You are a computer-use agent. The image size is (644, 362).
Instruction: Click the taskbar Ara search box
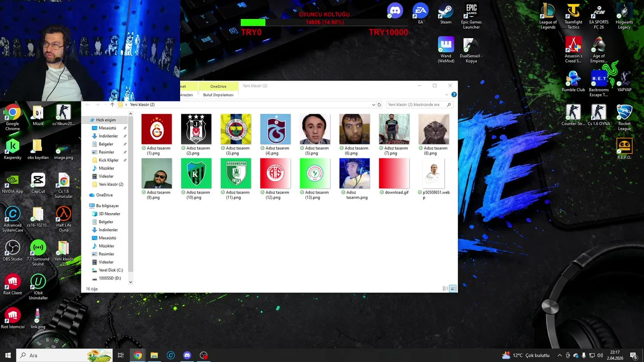65,355
